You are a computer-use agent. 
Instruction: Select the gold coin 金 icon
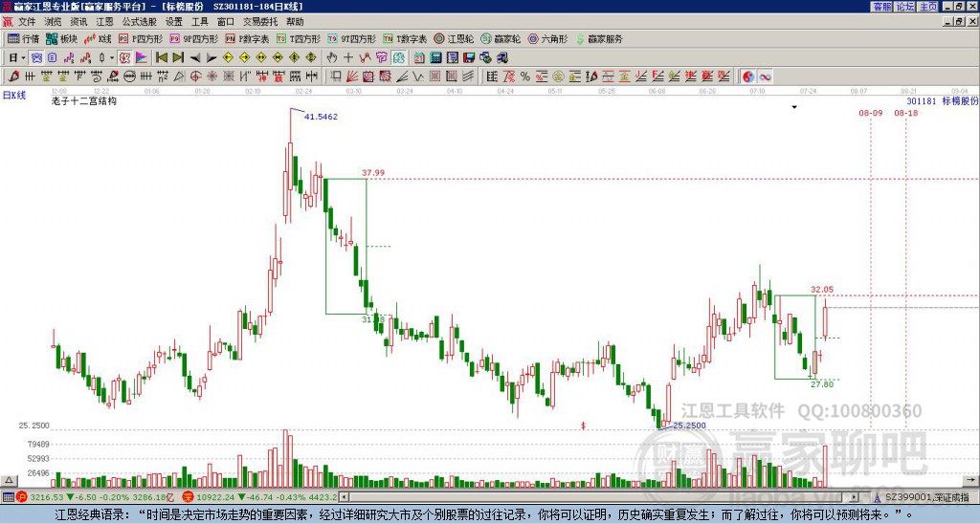[x=558, y=76]
